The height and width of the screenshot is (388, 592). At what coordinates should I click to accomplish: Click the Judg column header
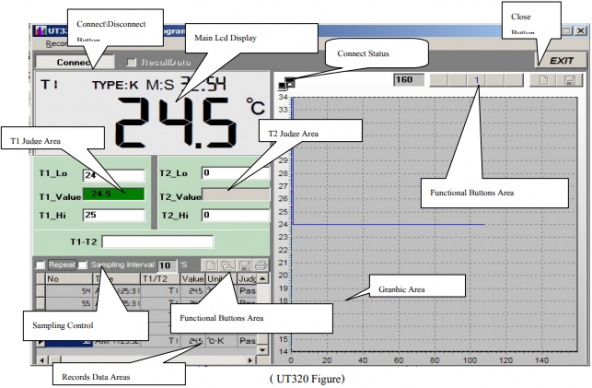(247, 279)
